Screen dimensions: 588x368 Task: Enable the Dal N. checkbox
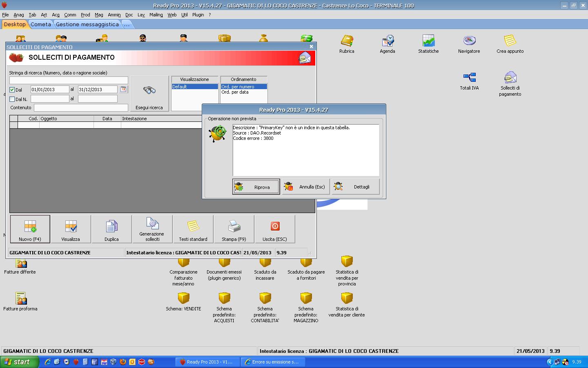(12, 99)
